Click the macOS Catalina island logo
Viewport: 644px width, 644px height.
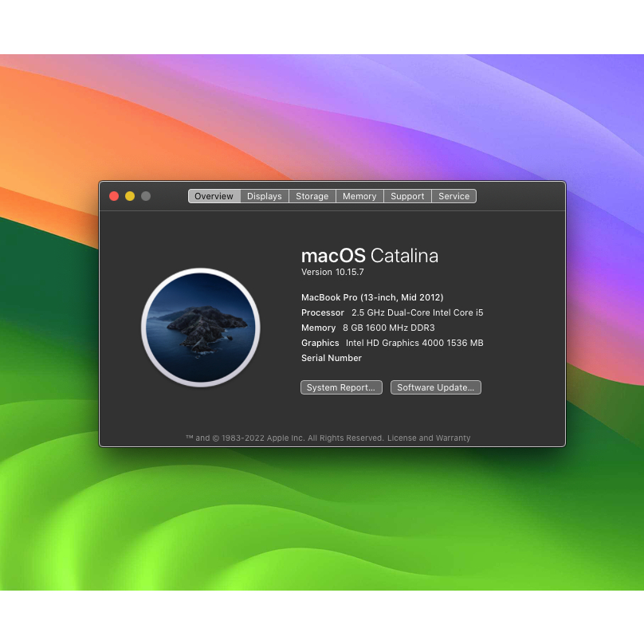point(201,328)
